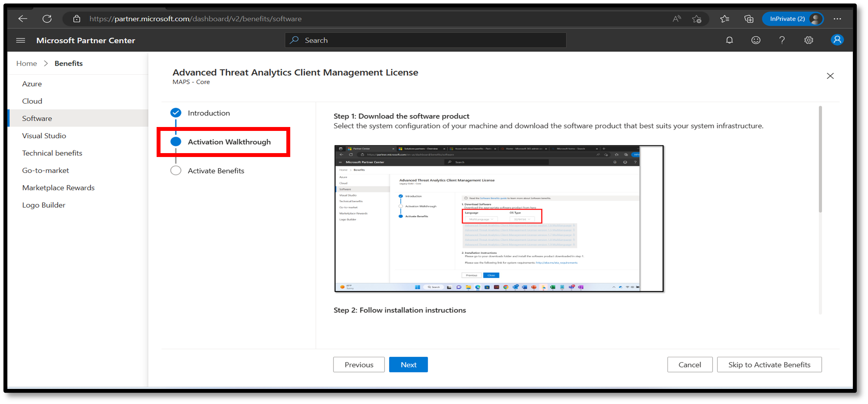Click the 'MAPS - Core' subtitle text

tap(191, 82)
